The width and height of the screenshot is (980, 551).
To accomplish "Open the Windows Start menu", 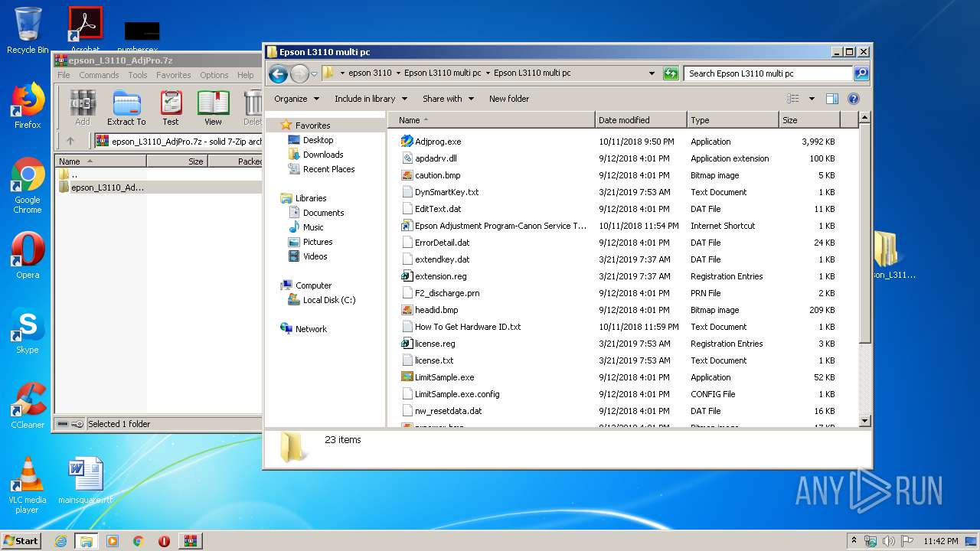I will click(21, 540).
